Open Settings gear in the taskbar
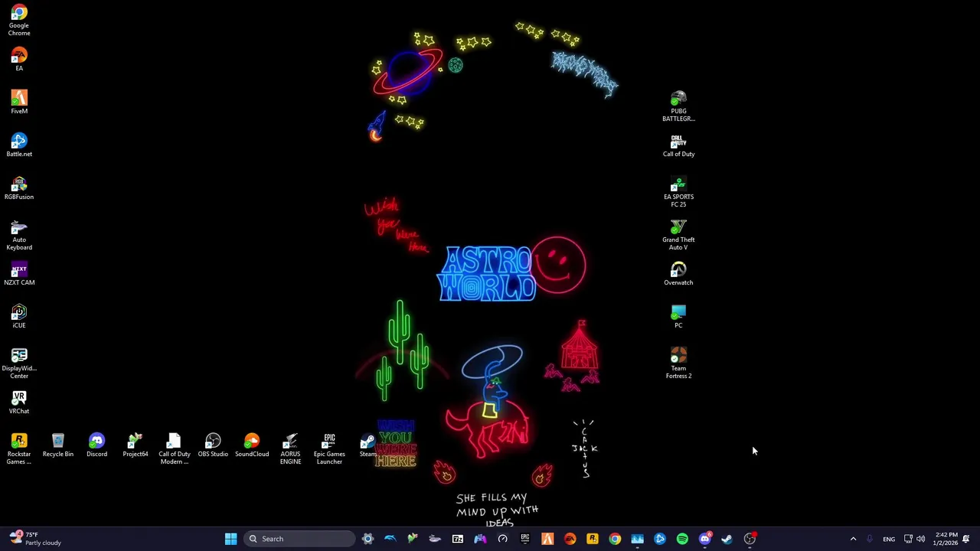The image size is (980, 551). 367,539
